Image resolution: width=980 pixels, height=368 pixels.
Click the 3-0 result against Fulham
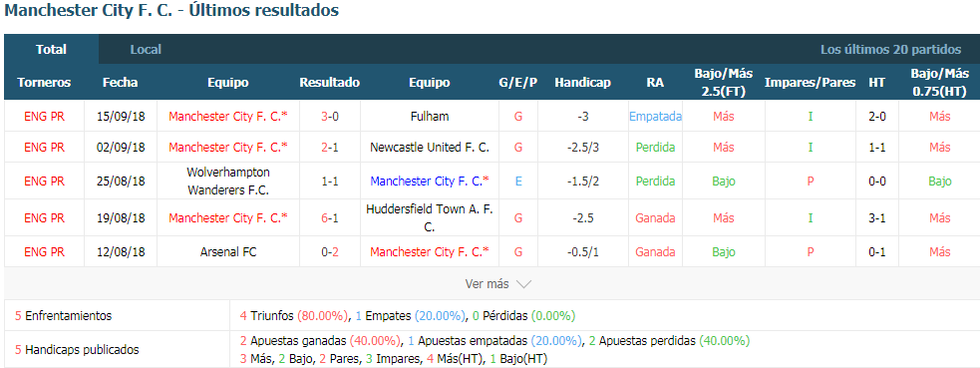(329, 116)
